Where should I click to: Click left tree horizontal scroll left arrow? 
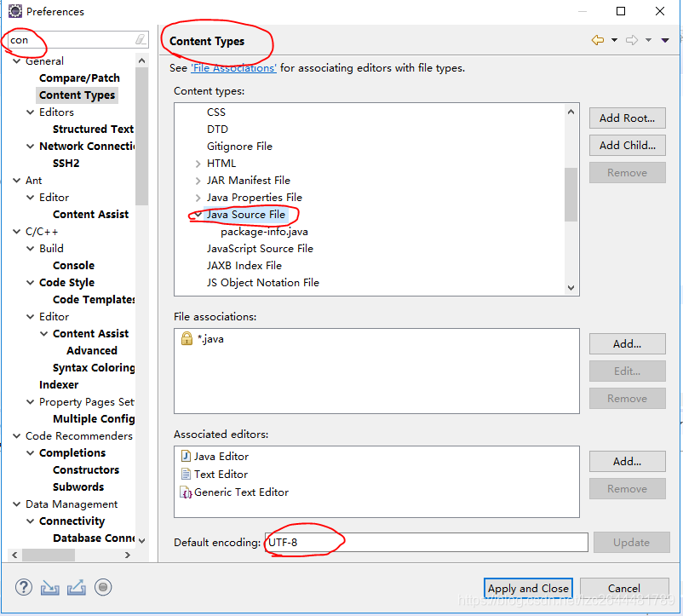tap(14, 555)
